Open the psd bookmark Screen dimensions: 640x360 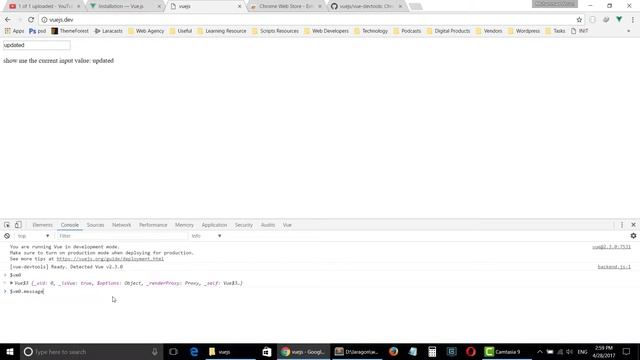37,31
